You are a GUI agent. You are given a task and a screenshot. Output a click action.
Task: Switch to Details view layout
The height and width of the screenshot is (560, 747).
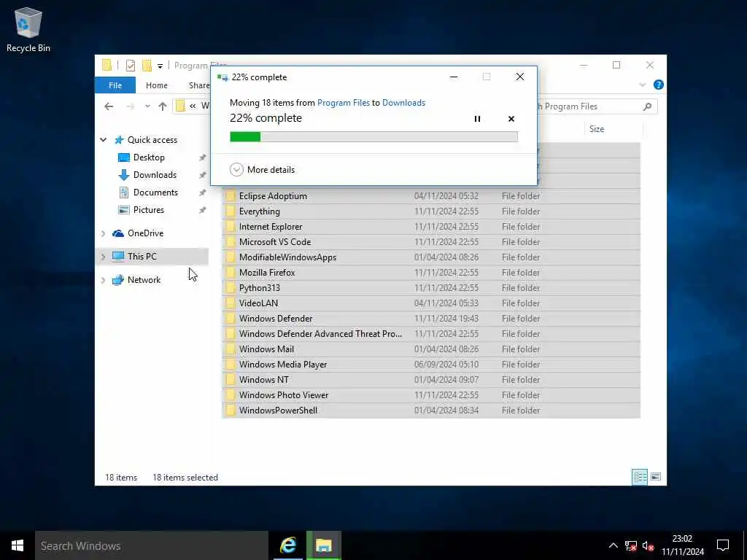[x=639, y=477]
